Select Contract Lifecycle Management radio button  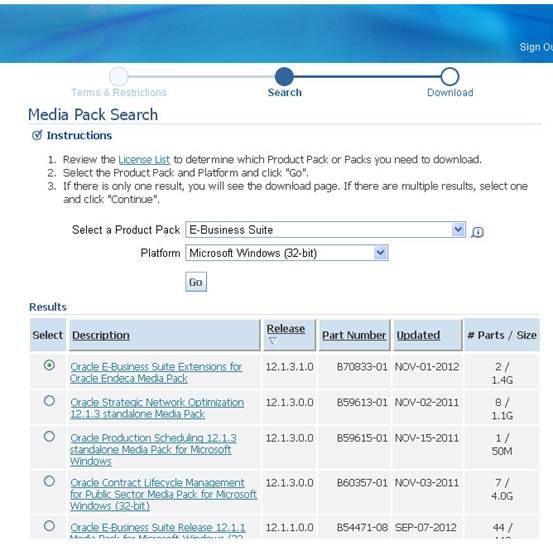point(49,481)
